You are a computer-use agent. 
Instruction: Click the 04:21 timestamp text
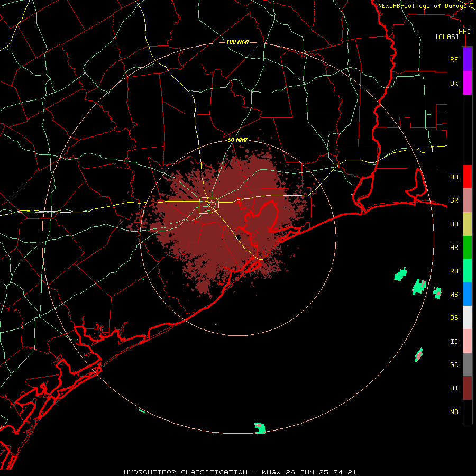click(x=344, y=472)
